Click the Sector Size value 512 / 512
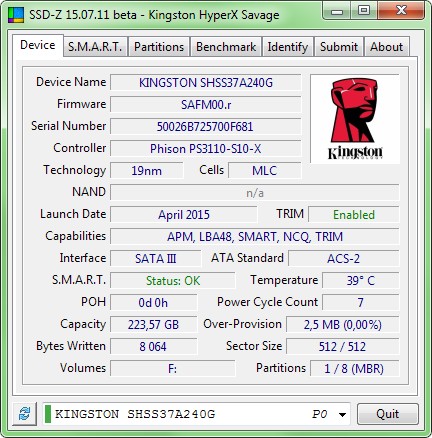The height and width of the screenshot is (438, 432). click(343, 347)
